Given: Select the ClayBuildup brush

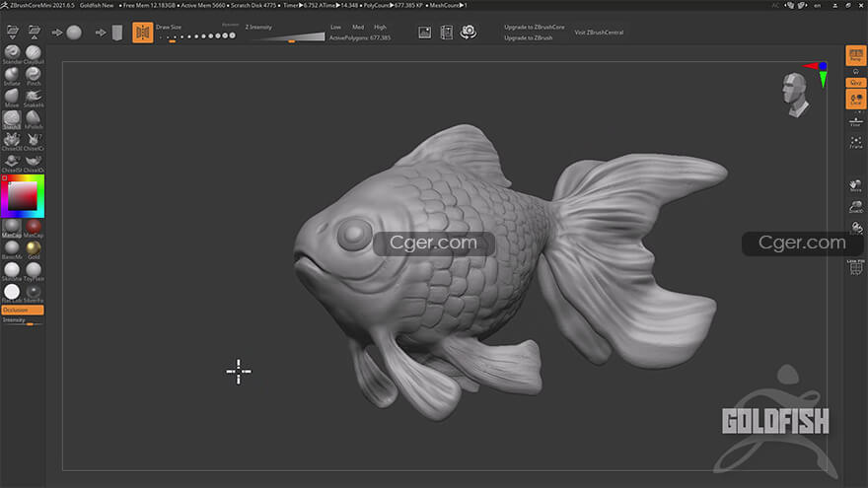Looking at the screenshot, I should [x=34, y=52].
